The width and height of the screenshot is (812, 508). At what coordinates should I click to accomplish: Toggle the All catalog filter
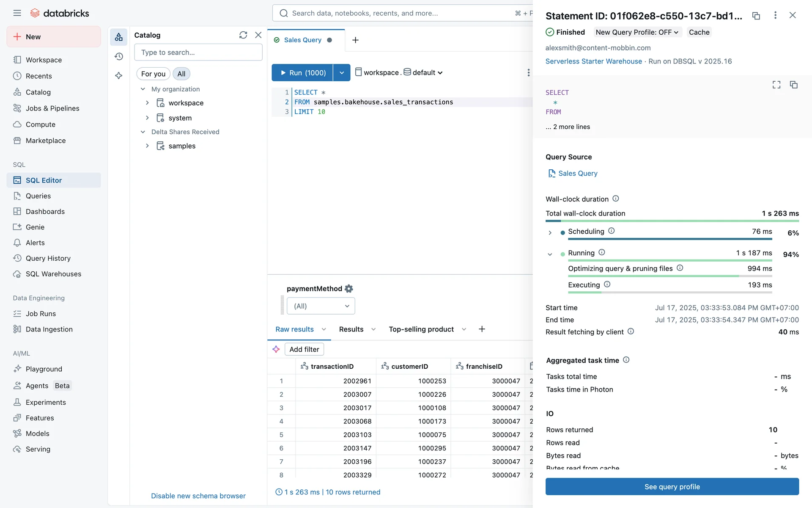tap(181, 74)
